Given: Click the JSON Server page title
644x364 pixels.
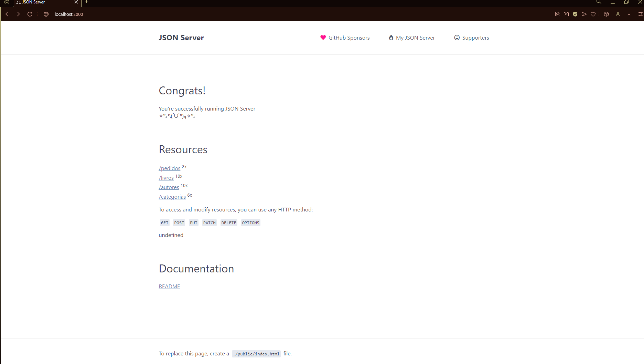Looking at the screenshot, I should point(181,38).
